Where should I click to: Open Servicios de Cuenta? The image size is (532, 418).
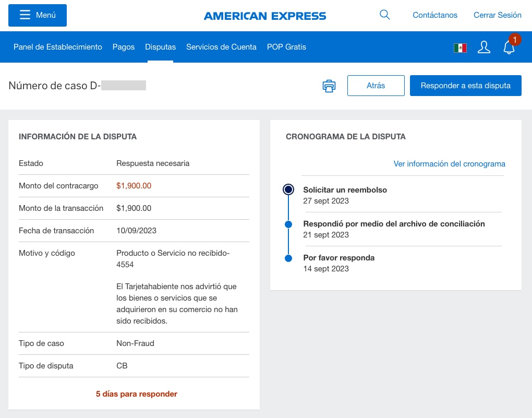tap(221, 47)
